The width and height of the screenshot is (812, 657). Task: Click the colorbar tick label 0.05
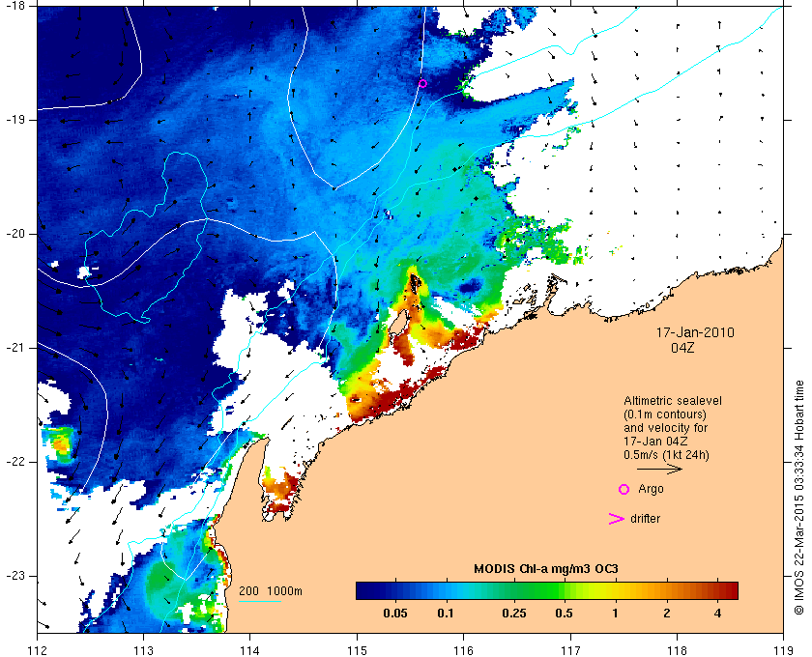click(395, 614)
